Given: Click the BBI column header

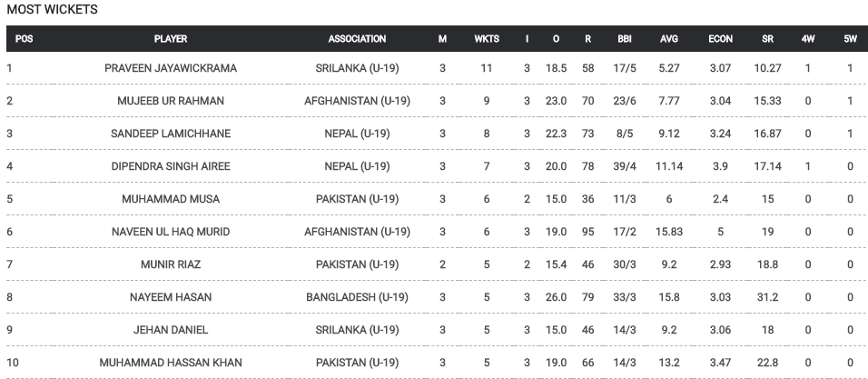Looking at the screenshot, I should 625,39.
